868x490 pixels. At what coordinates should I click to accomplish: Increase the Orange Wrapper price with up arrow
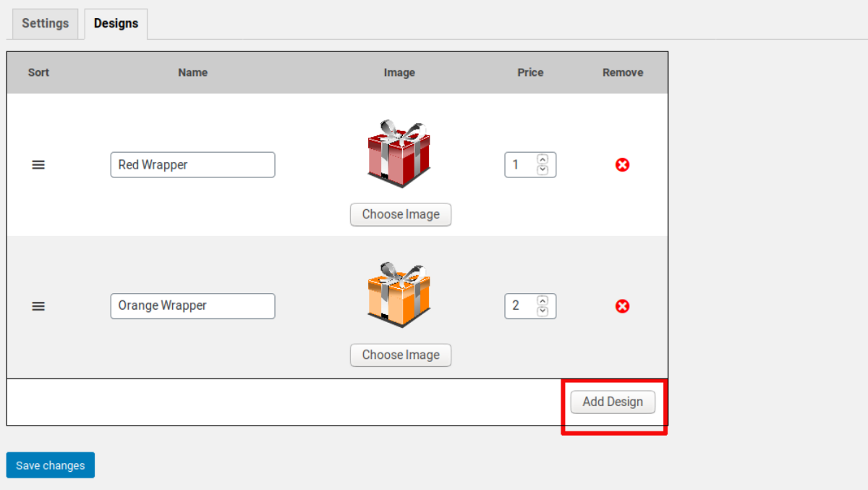542,300
